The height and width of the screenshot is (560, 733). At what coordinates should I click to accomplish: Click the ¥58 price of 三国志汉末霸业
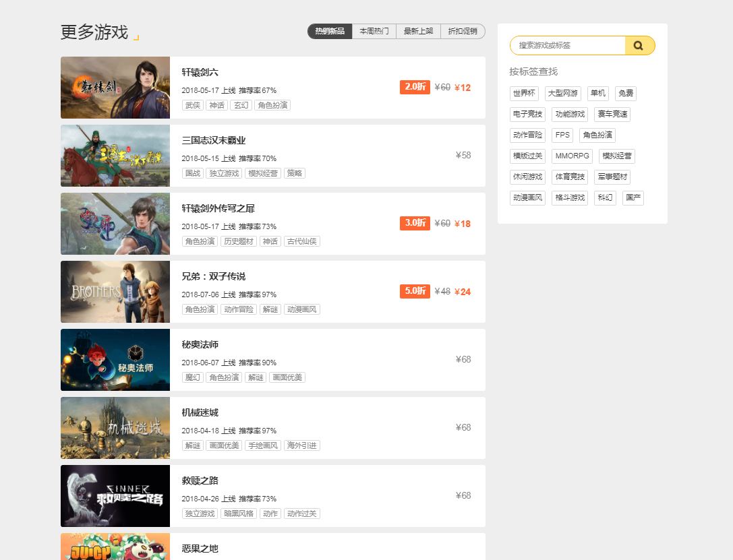[463, 155]
